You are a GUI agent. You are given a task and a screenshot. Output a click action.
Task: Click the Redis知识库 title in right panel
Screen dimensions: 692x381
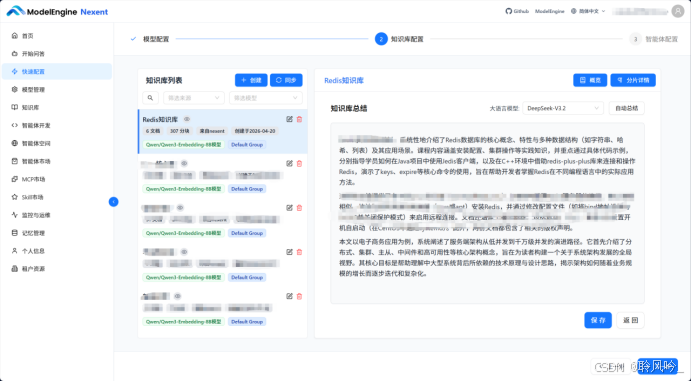click(x=344, y=80)
